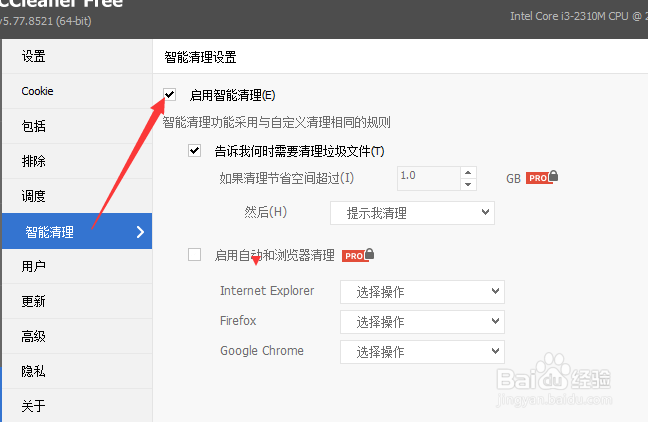This screenshot has height=422, width=648.
Task: Toggle 告诉我何时需要清理垃圾文件(T) checkbox
Action: 195,150
